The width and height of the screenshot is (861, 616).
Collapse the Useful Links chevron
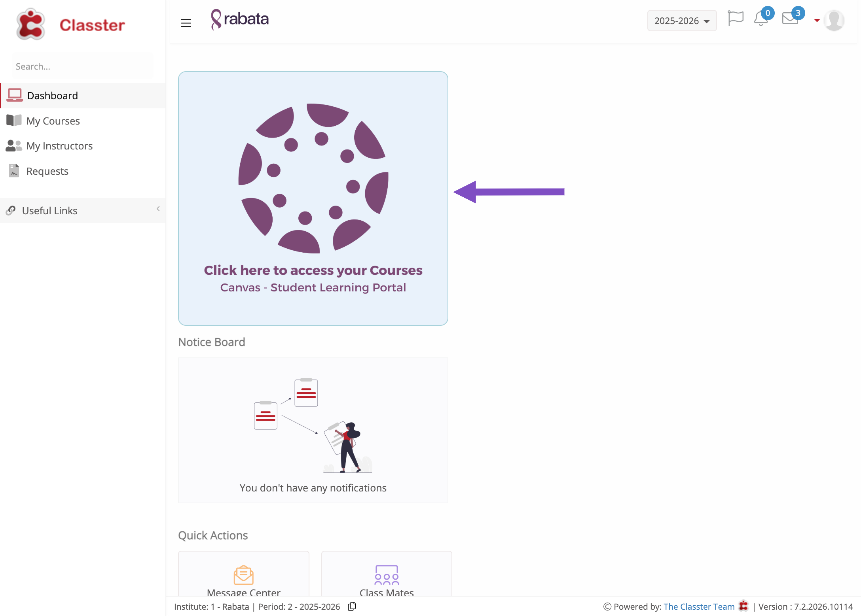(x=158, y=209)
